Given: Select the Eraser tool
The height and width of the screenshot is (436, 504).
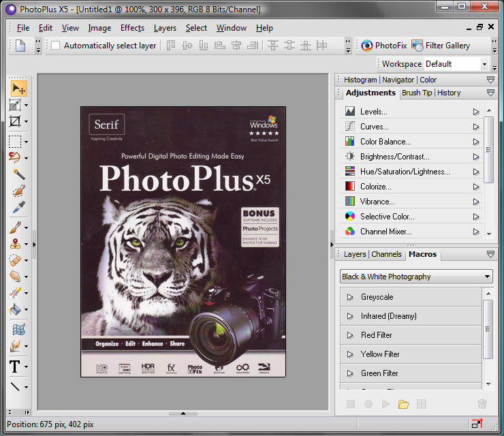Looking at the screenshot, I should tap(15, 293).
